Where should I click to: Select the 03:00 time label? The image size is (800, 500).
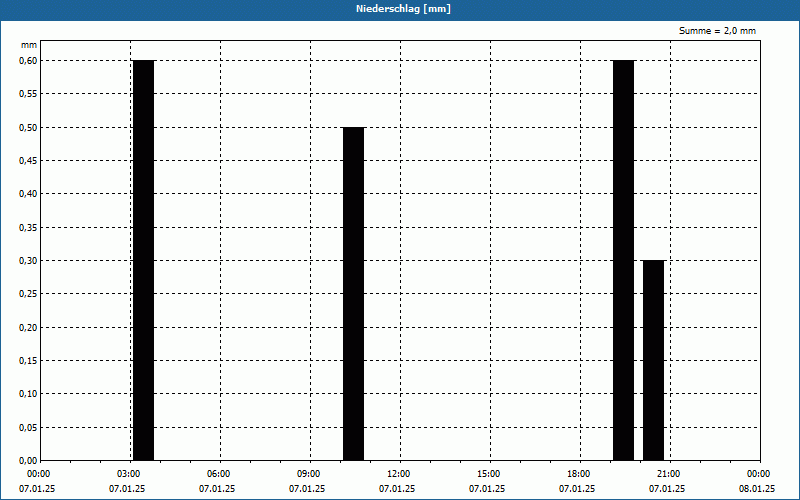[130, 474]
